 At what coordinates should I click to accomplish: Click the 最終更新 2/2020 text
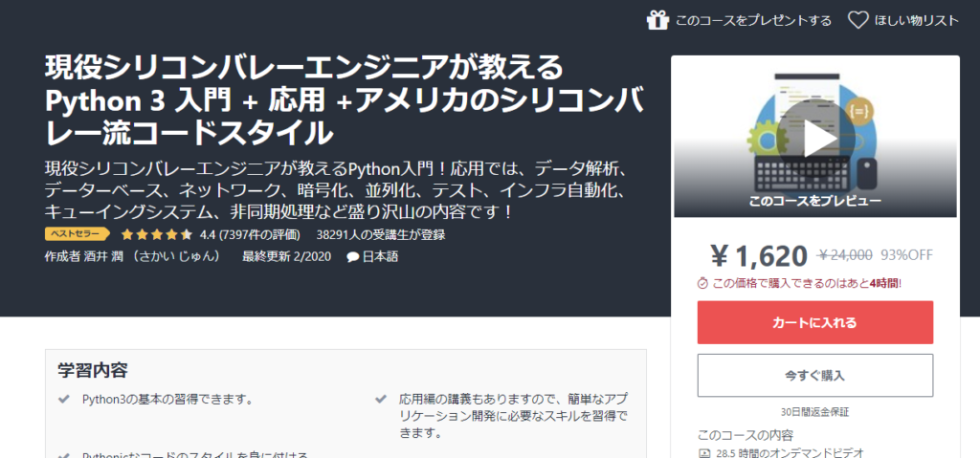[x=286, y=256]
